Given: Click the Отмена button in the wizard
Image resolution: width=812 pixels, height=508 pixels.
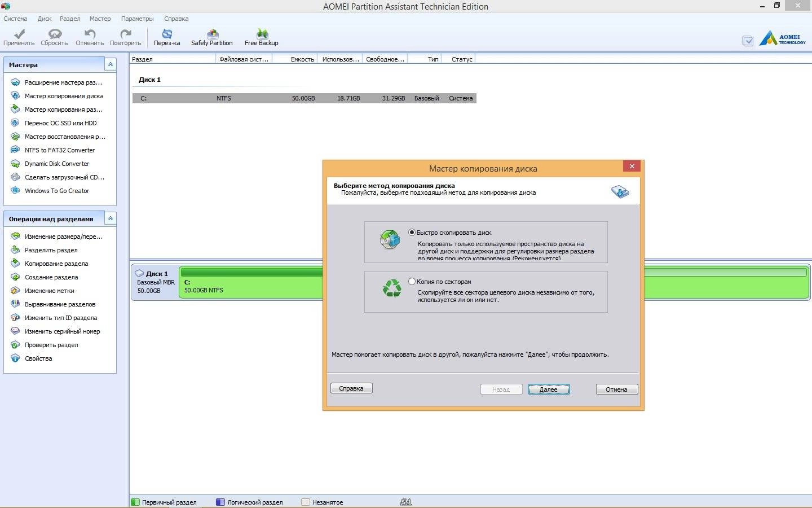Looking at the screenshot, I should pyautogui.click(x=617, y=389).
